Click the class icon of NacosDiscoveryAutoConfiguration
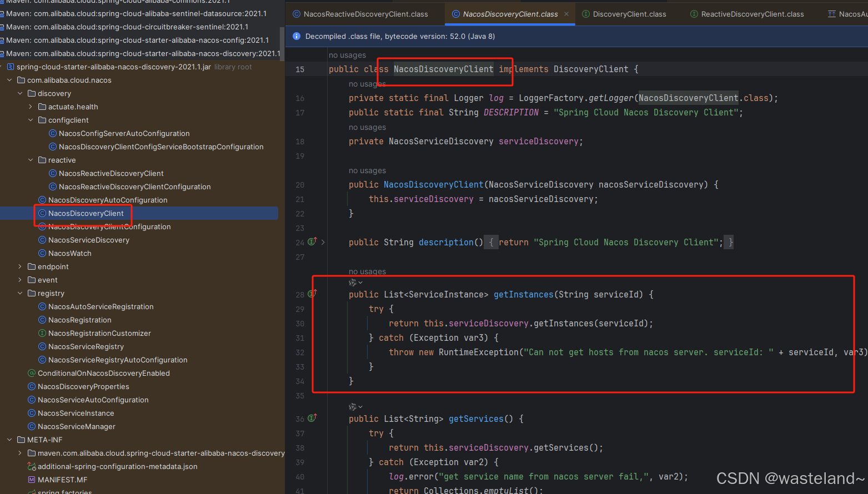Image resolution: width=868 pixels, height=494 pixels. click(x=42, y=200)
